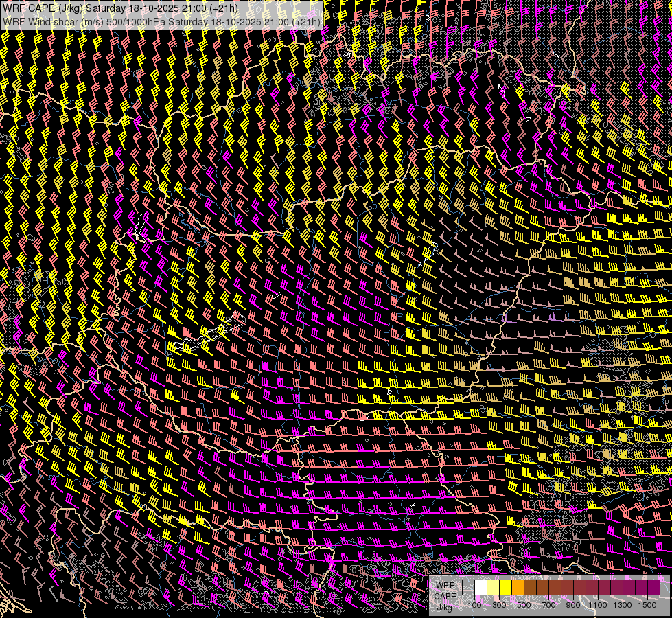Image resolution: width=672 pixels, height=618 pixels.
Task: Click the WRF Wind shear title line
Action: pos(163,21)
